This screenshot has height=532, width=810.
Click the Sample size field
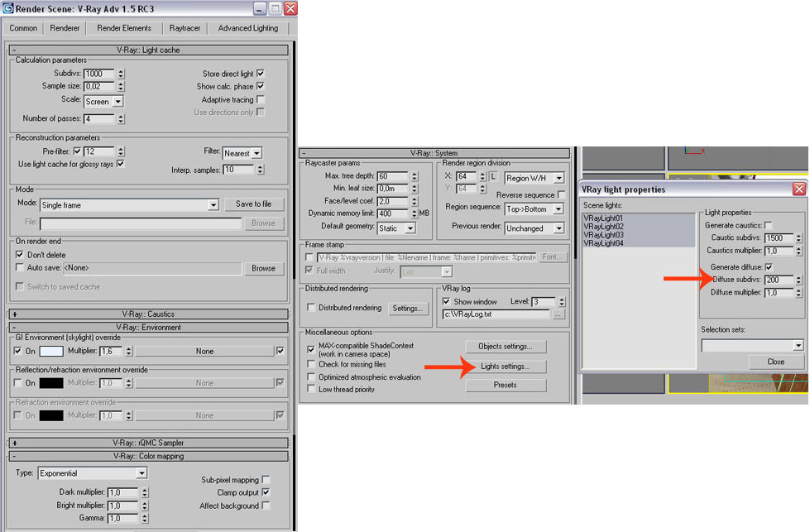click(98, 87)
